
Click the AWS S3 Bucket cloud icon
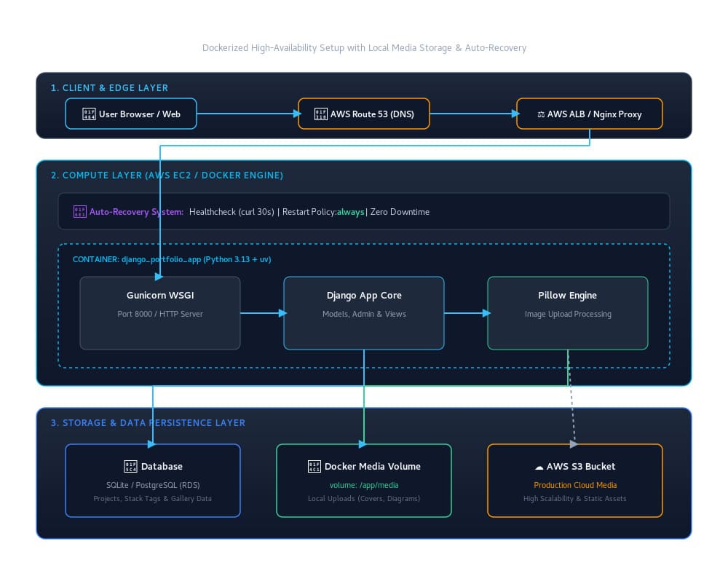(x=539, y=467)
